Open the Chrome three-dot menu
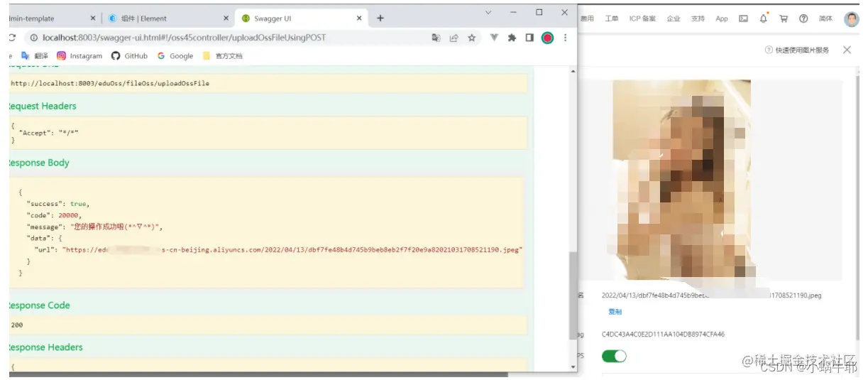Viewport: 868px width, 380px height. [x=565, y=38]
